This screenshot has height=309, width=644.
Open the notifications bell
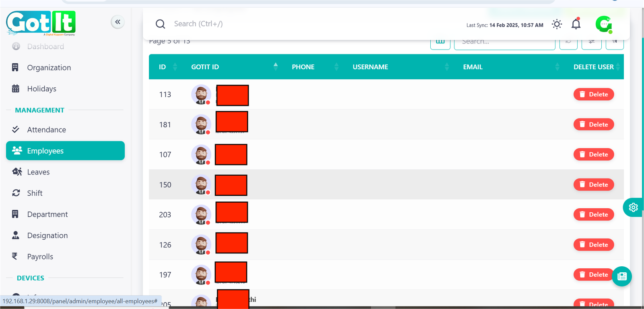576,24
